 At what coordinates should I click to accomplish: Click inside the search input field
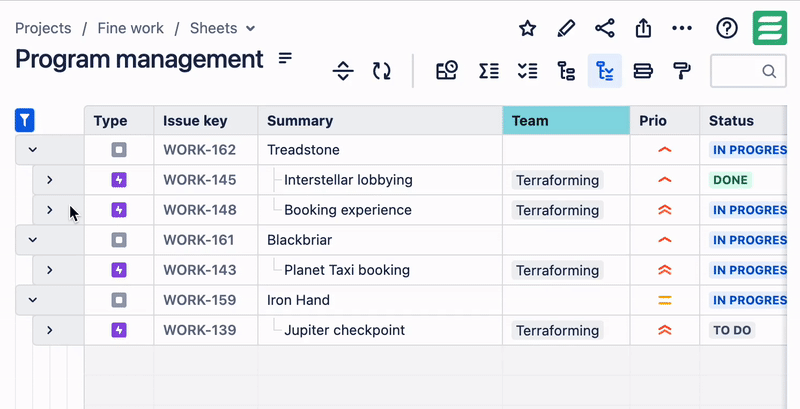click(x=748, y=71)
